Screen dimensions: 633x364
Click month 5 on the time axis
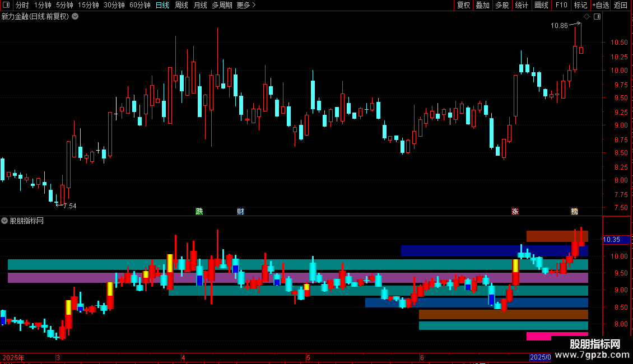[308, 357]
